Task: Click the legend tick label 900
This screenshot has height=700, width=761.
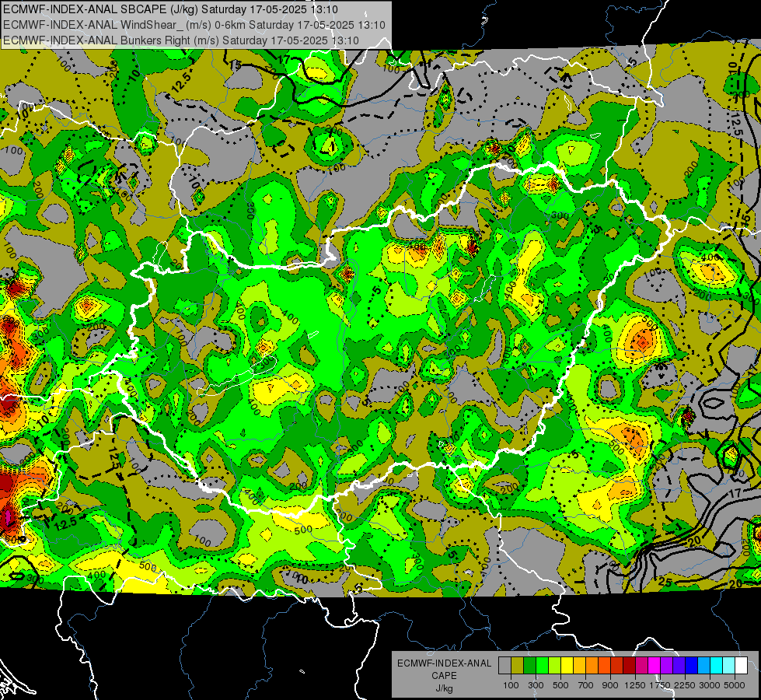Action: click(610, 685)
